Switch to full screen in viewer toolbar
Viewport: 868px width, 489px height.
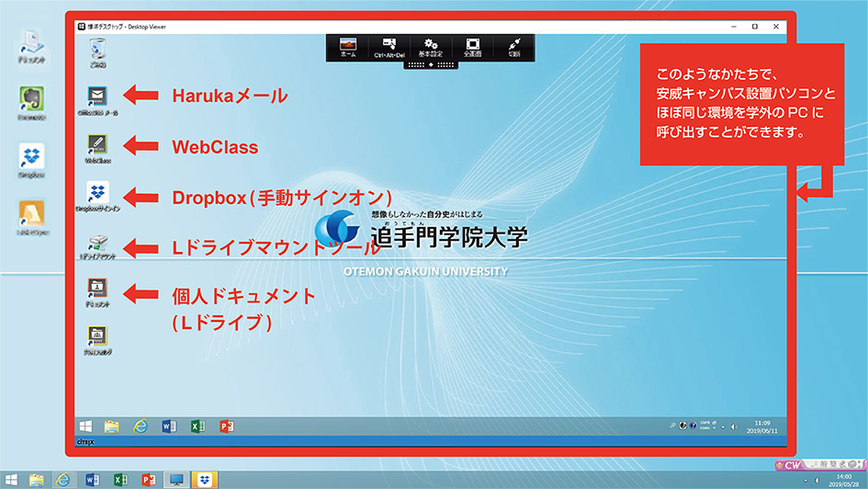coord(472,48)
